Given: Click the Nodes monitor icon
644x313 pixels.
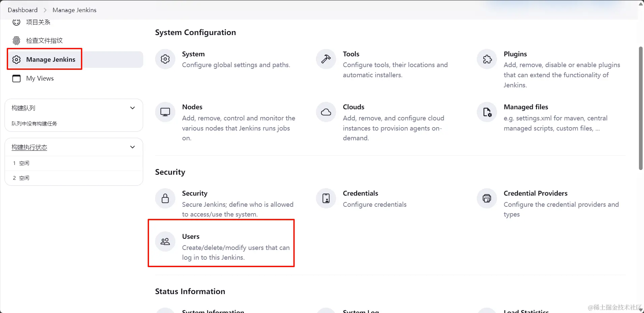Looking at the screenshot, I should tap(165, 112).
